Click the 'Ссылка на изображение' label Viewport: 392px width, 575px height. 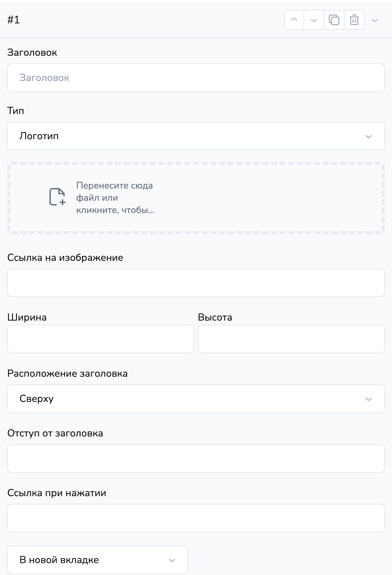[x=65, y=258]
